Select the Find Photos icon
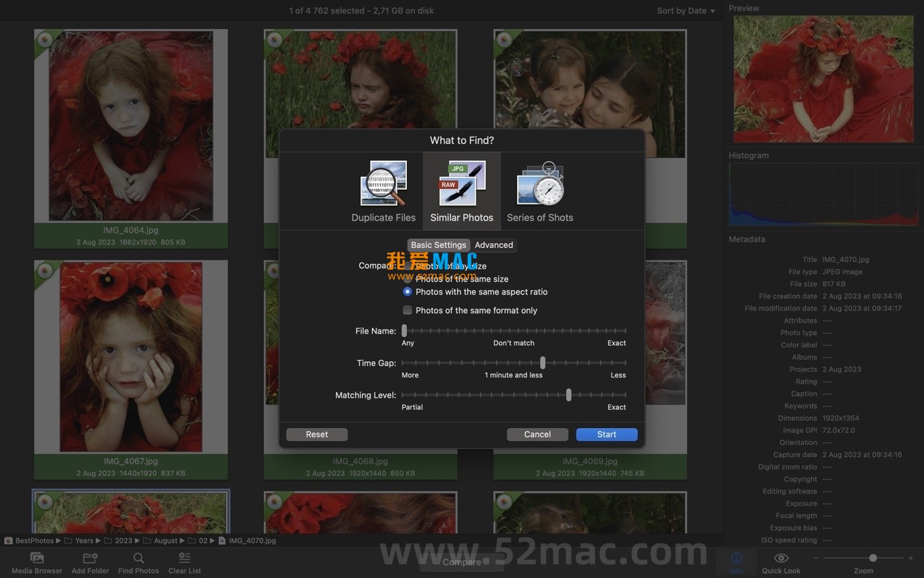Image resolution: width=924 pixels, height=578 pixels. coord(138,560)
